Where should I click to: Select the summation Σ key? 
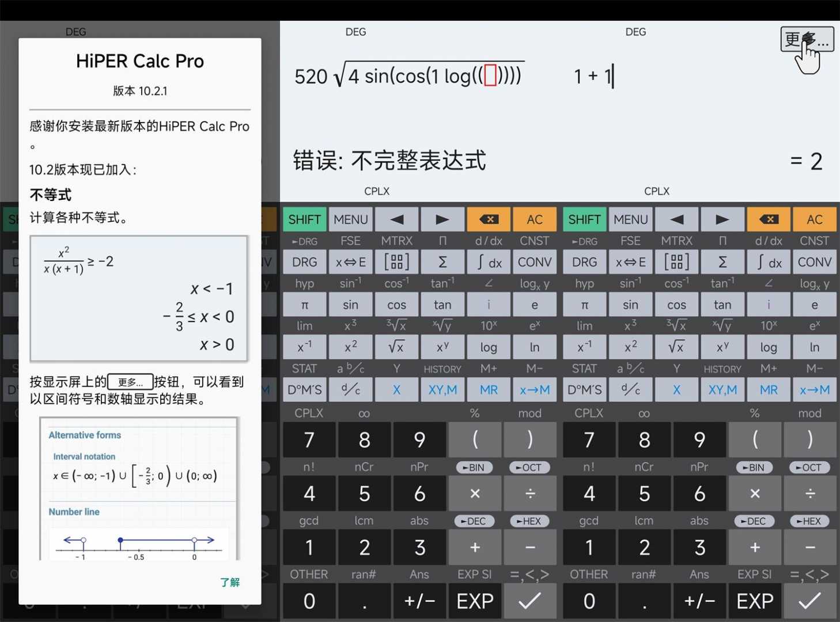tap(442, 262)
